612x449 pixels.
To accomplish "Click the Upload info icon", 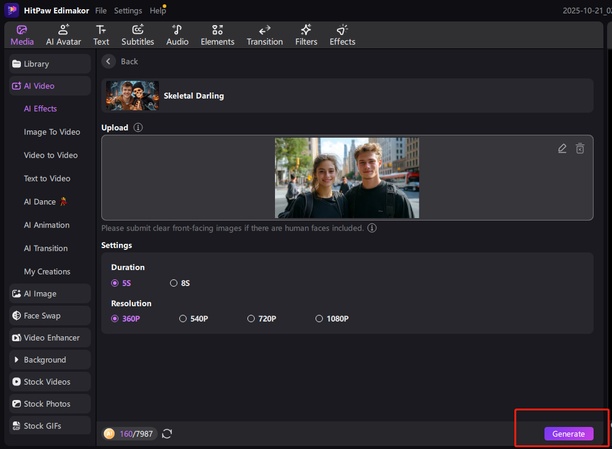I will click(x=138, y=128).
